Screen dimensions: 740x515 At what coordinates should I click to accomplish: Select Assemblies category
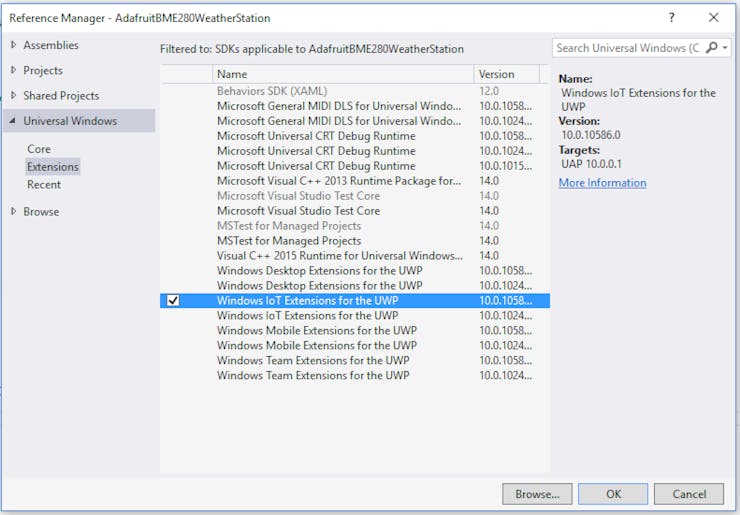click(51, 45)
